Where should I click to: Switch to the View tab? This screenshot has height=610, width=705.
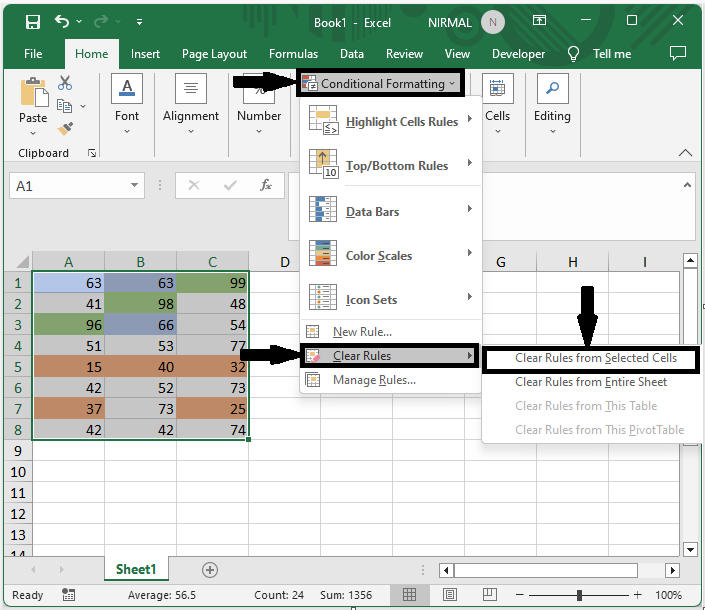click(457, 54)
